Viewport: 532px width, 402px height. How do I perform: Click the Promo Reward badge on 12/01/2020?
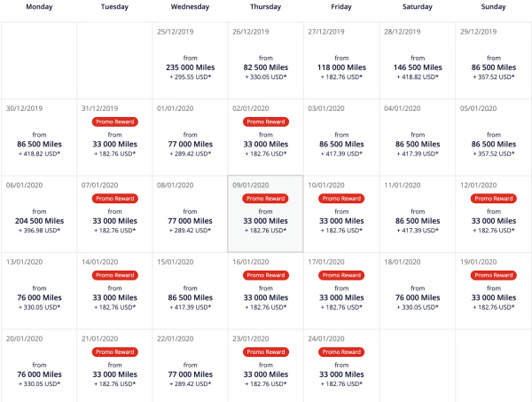493,198
